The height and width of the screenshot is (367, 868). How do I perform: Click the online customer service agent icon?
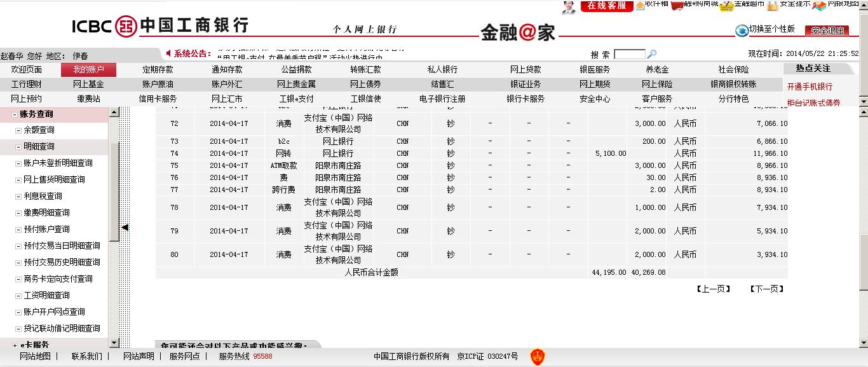point(569,6)
